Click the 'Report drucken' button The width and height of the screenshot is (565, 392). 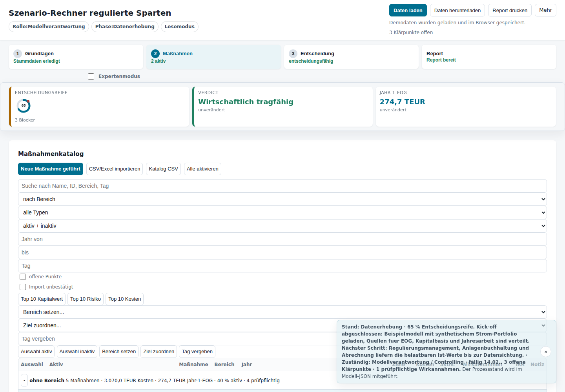click(510, 10)
